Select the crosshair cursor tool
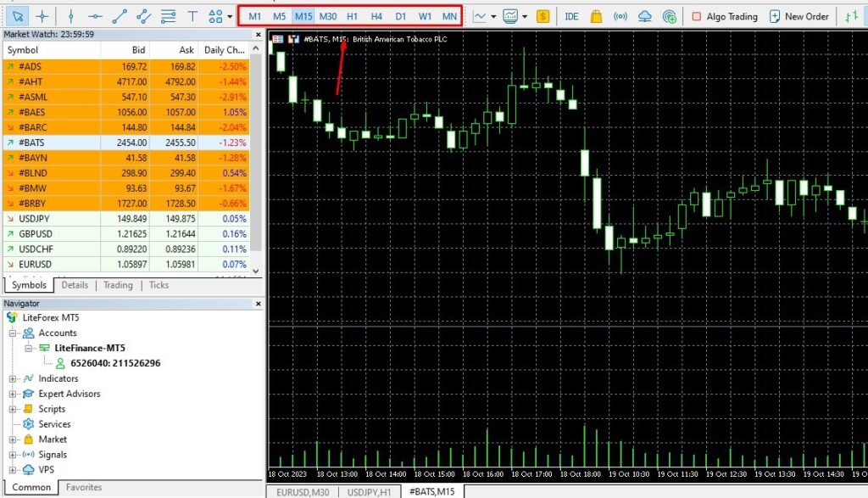Viewport: 868px width, 498px height. click(x=42, y=16)
